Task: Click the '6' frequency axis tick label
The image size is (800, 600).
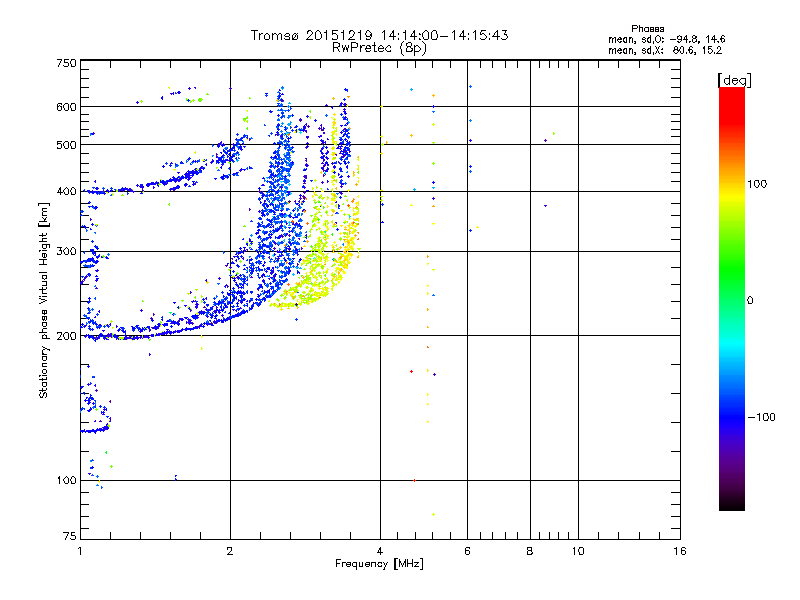Action: pyautogui.click(x=467, y=551)
